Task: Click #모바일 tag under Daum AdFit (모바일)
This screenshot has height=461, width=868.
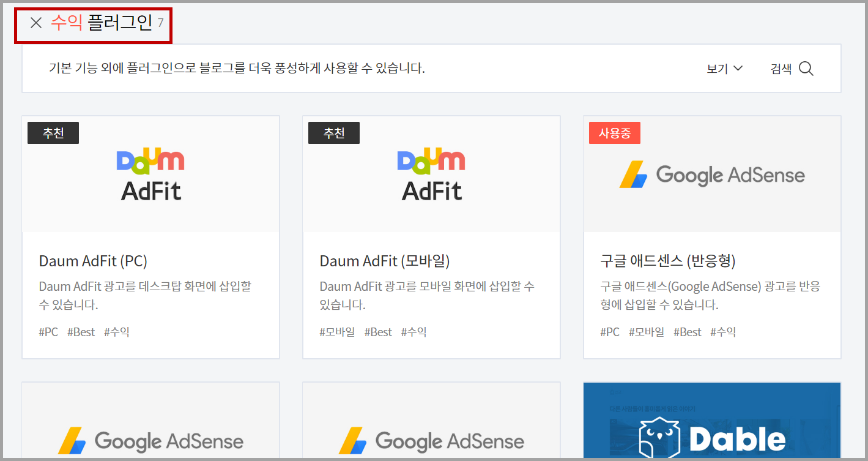Action: 337,332
